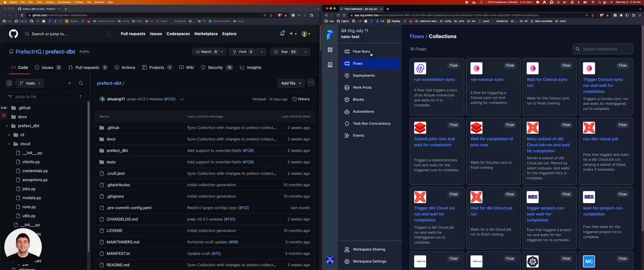The height and width of the screenshot is (270, 644).
Task: Open the PrefectHQ organization link
Action: (28, 52)
